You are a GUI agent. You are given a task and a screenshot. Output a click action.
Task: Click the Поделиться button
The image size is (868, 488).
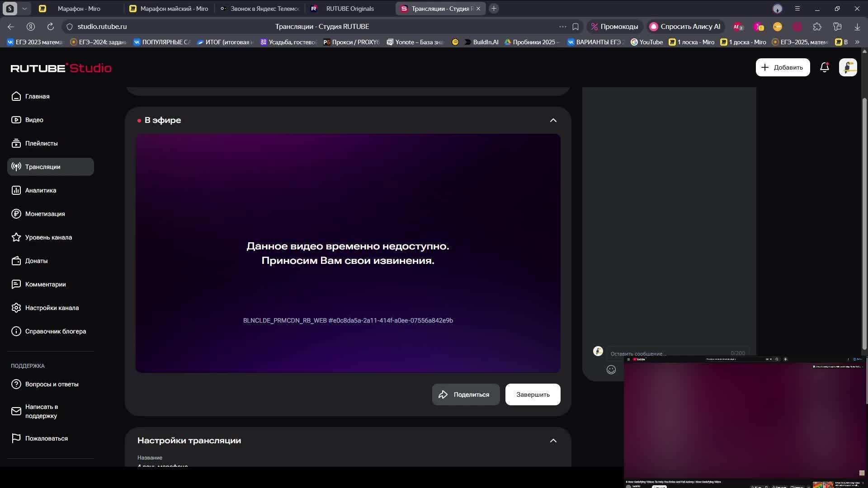[x=466, y=394]
